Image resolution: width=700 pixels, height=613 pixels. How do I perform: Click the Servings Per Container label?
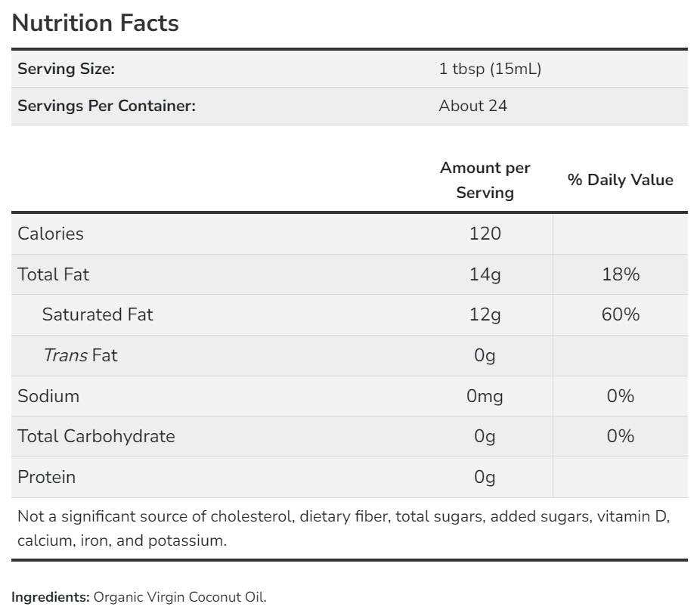click(107, 106)
